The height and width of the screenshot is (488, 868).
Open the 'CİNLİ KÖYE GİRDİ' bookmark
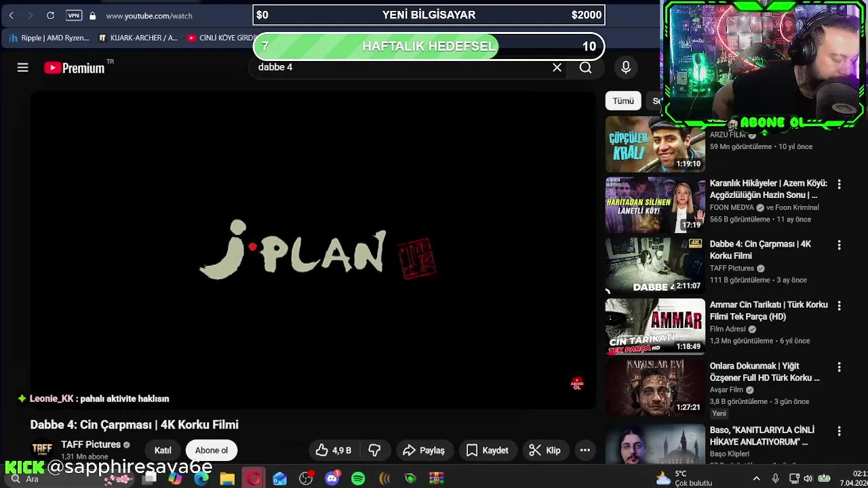221,38
